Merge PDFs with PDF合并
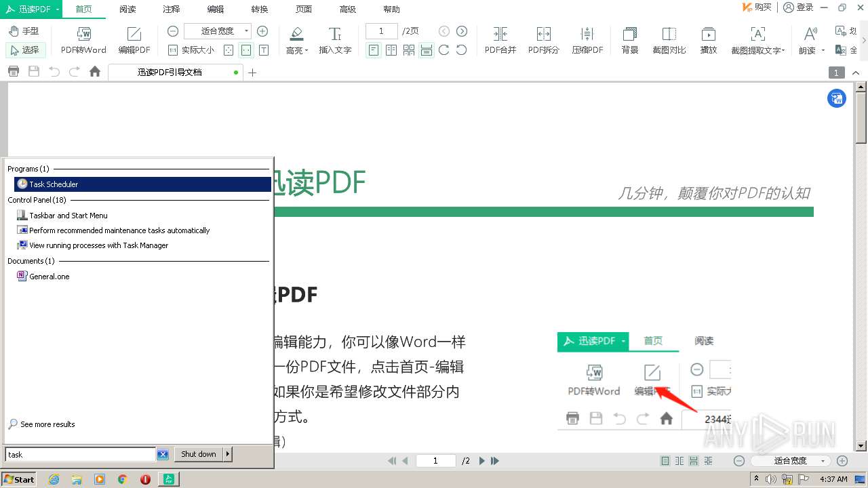 tap(500, 41)
